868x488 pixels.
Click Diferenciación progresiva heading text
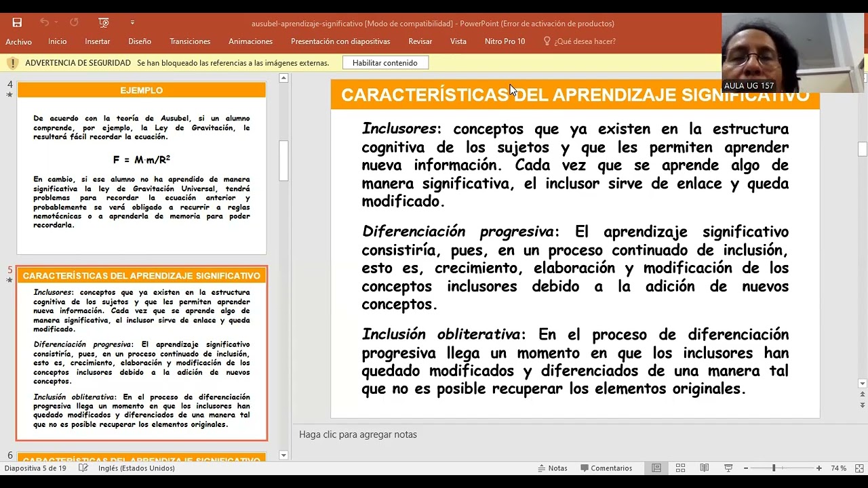pyautogui.click(x=458, y=232)
